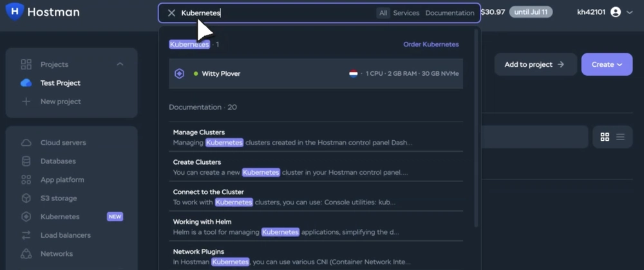
Task: Open the Databases section
Action: (58, 161)
